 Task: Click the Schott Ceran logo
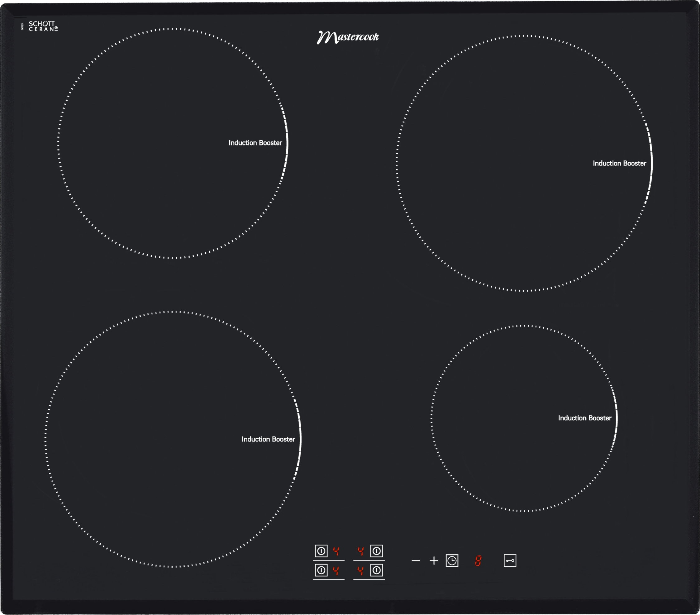pyautogui.click(x=43, y=26)
